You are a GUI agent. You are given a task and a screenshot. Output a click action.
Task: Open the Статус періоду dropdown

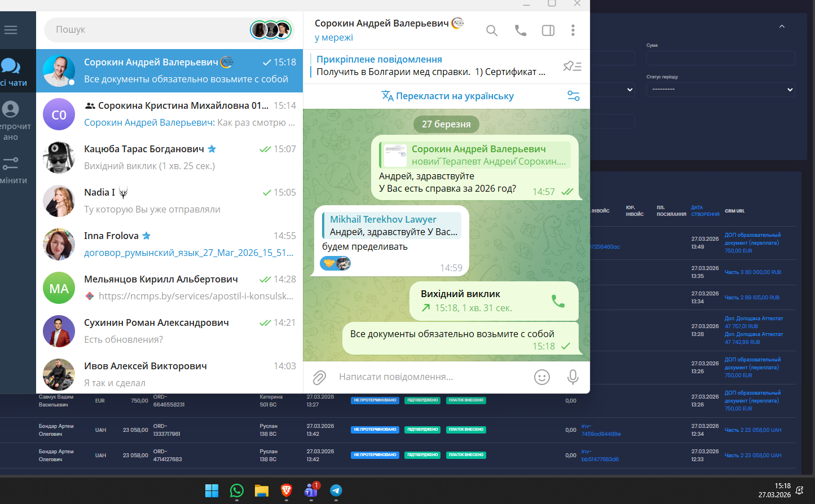click(x=720, y=90)
